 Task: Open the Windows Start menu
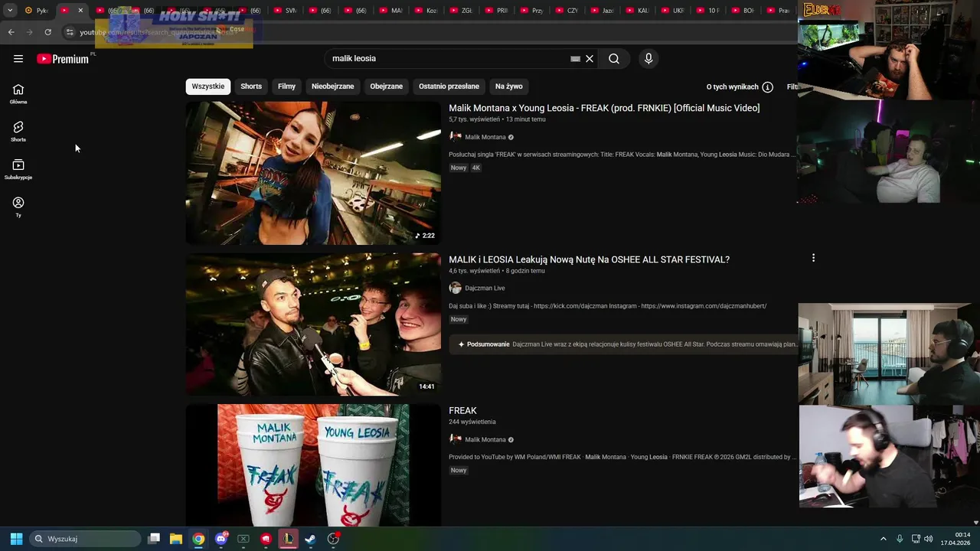click(x=16, y=539)
